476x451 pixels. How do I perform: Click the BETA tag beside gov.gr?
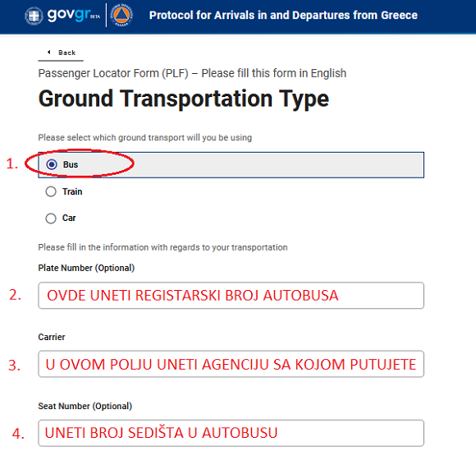tap(95, 16)
